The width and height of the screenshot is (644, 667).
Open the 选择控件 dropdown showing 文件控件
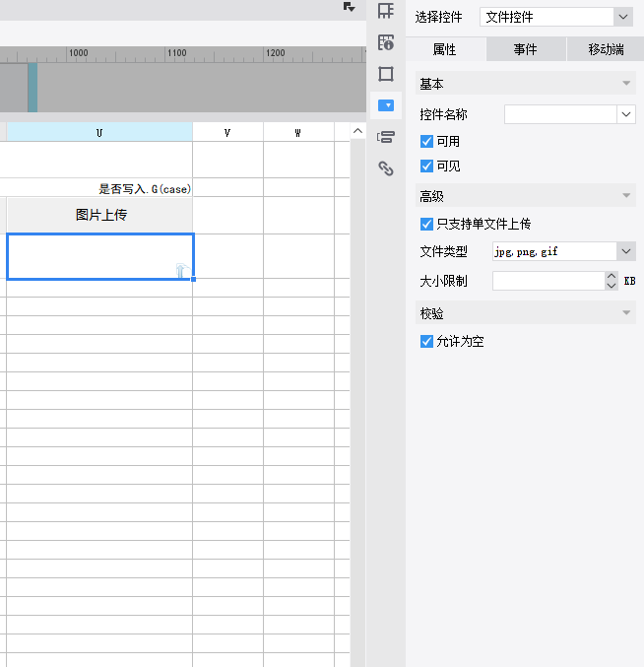[x=556, y=17]
